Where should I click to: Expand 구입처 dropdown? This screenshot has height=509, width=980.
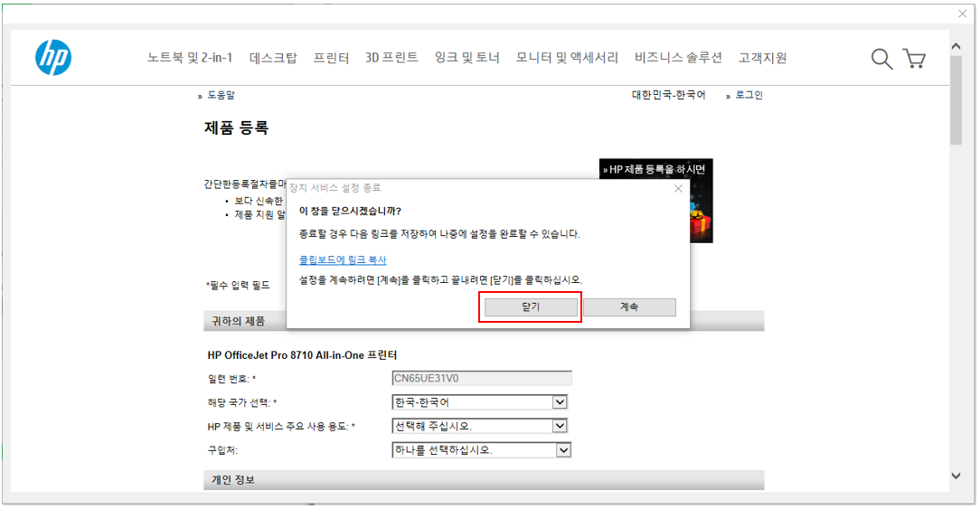[x=563, y=449]
